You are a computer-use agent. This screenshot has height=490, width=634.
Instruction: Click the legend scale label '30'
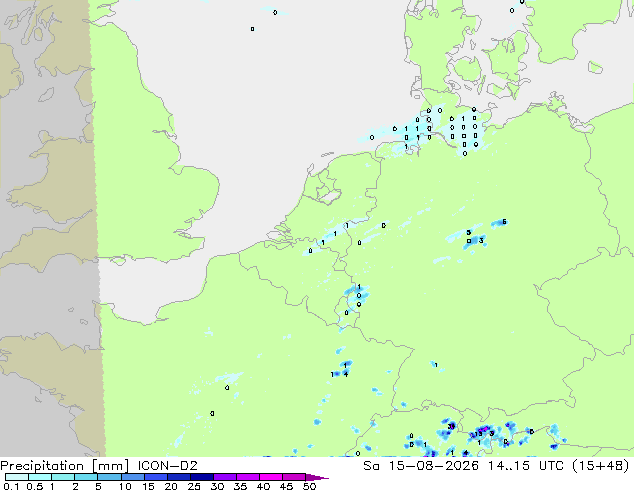pos(217,486)
